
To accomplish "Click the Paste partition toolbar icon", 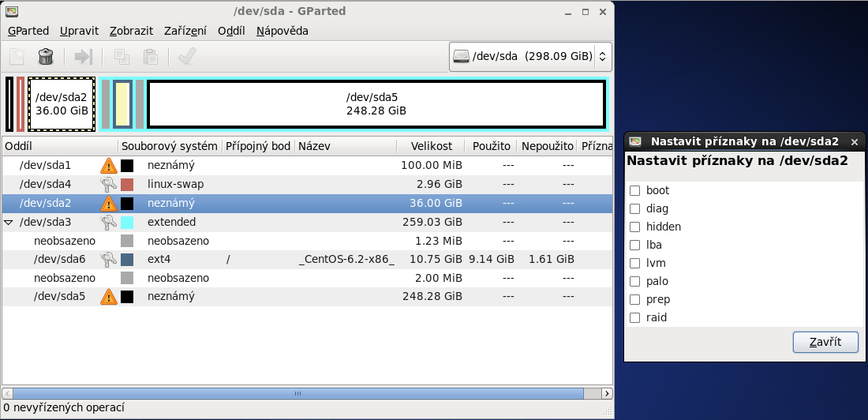I will point(151,57).
